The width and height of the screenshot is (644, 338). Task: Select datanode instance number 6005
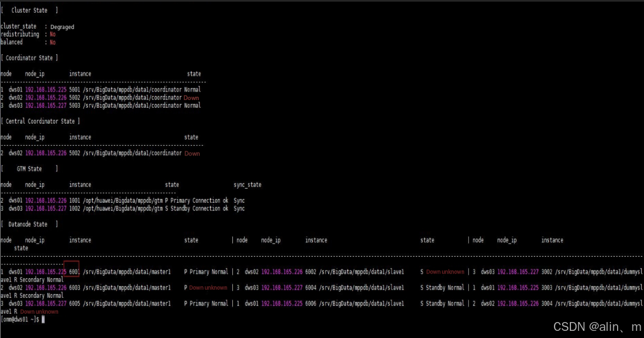click(75, 303)
